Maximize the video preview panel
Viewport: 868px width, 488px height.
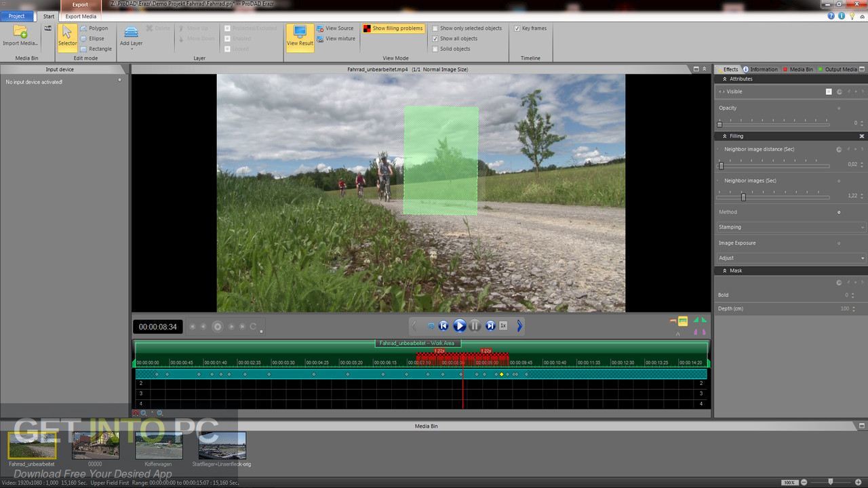(696, 69)
